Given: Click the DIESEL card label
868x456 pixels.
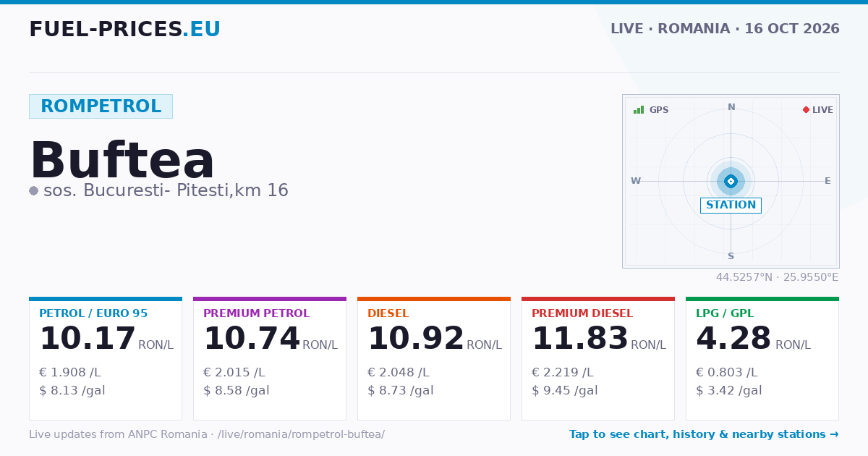Looking at the screenshot, I should (x=388, y=313).
